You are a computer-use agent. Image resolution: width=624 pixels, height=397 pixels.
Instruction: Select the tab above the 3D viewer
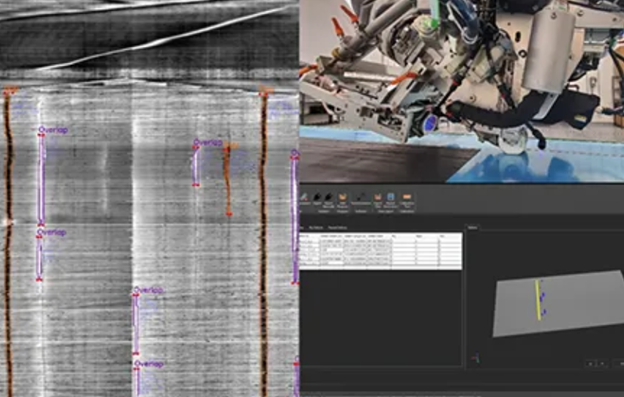click(472, 228)
